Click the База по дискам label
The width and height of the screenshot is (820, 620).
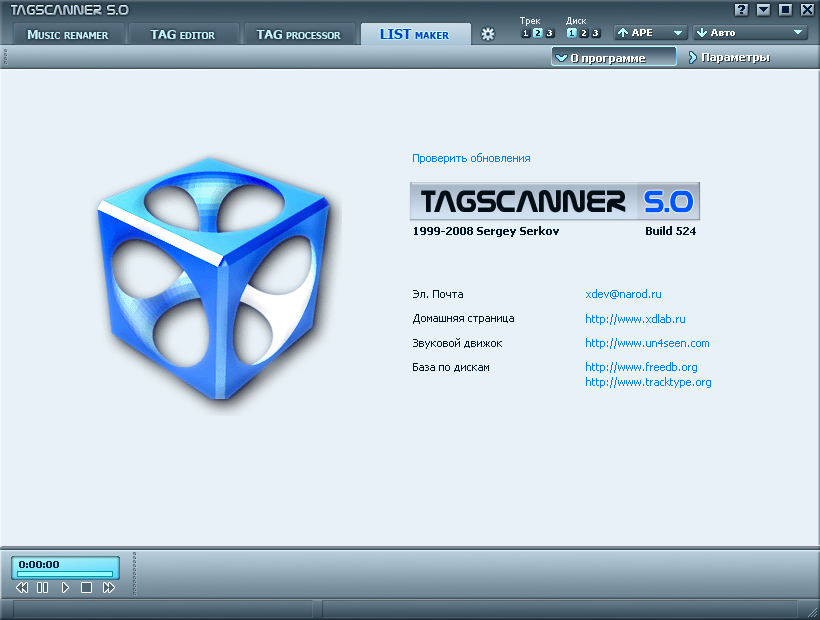451,368
